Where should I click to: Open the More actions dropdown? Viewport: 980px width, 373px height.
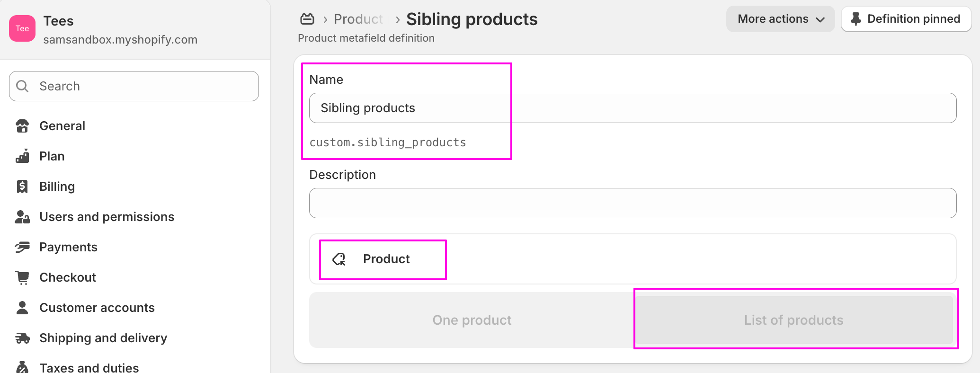780,19
